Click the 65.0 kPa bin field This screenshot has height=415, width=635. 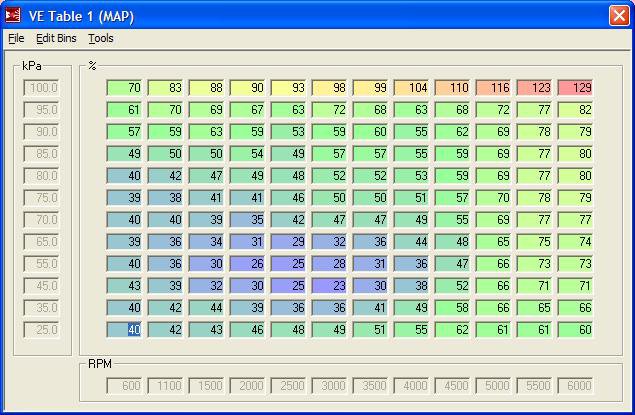point(42,241)
